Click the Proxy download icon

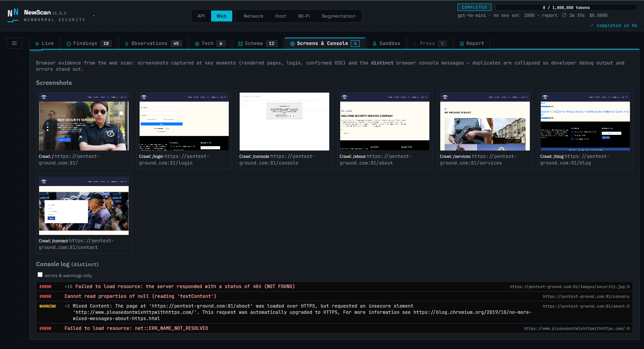click(415, 44)
